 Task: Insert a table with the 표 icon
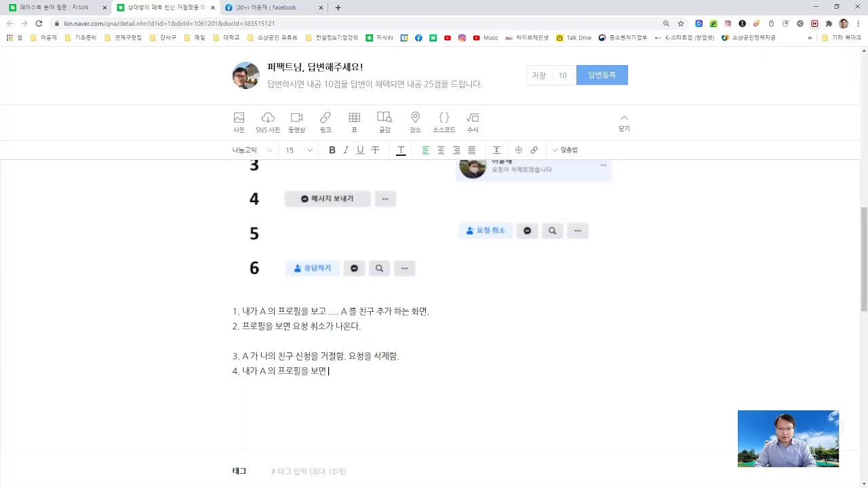point(354,123)
